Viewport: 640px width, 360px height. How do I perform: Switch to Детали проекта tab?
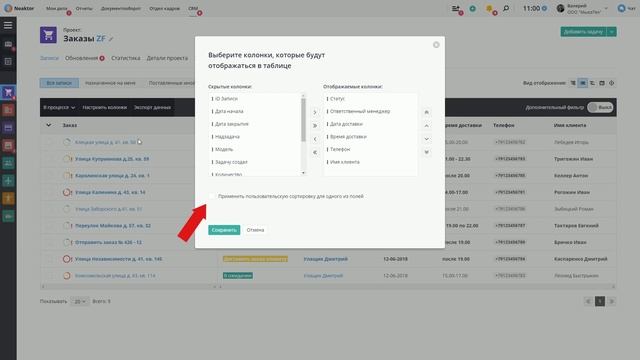coord(167,58)
